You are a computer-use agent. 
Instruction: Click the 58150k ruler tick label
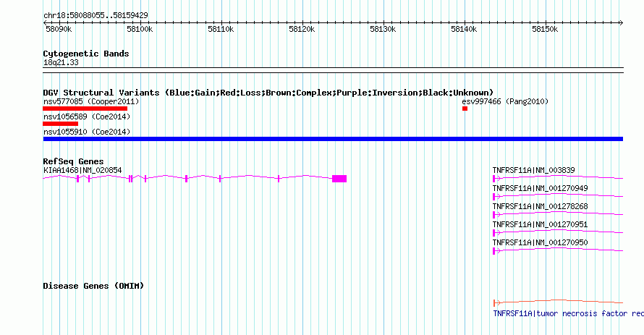click(545, 29)
